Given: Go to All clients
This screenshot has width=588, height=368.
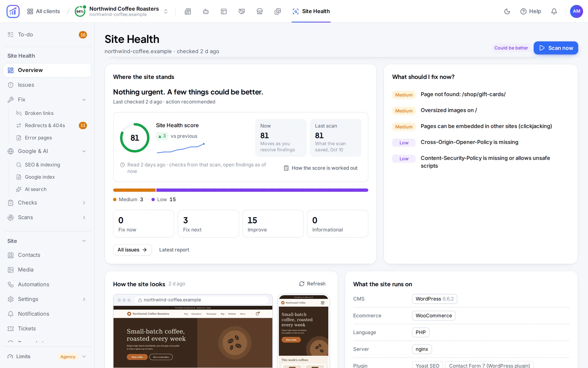Looking at the screenshot, I should pyautogui.click(x=43, y=11).
